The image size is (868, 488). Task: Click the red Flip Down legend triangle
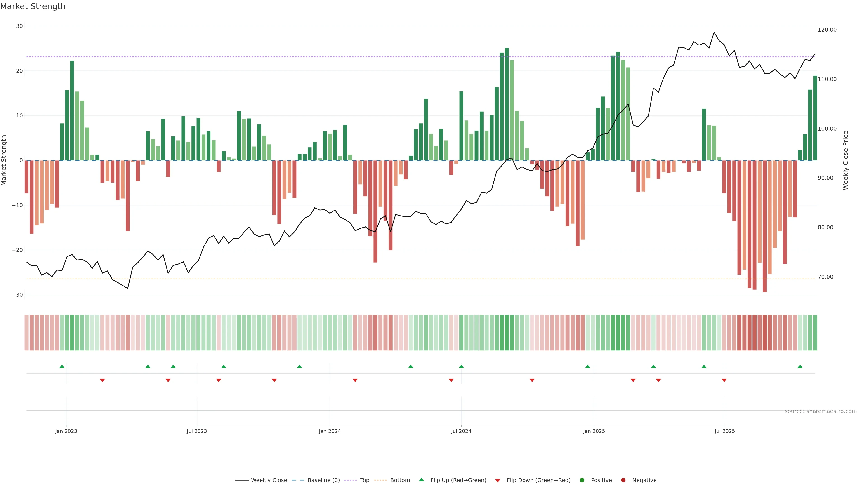click(498, 481)
